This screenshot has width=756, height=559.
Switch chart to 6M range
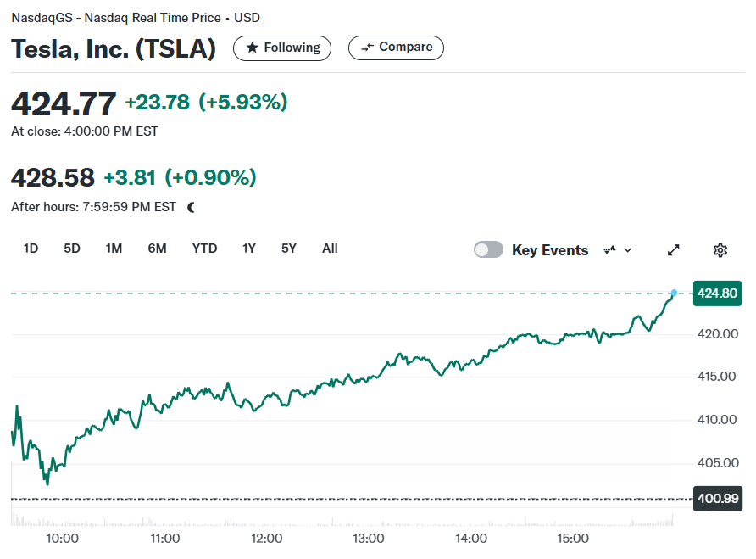click(x=157, y=249)
